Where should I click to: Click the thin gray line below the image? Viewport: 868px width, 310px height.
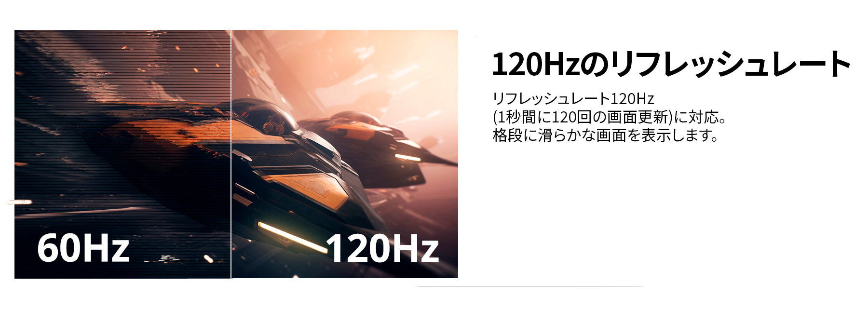[x=529, y=287]
